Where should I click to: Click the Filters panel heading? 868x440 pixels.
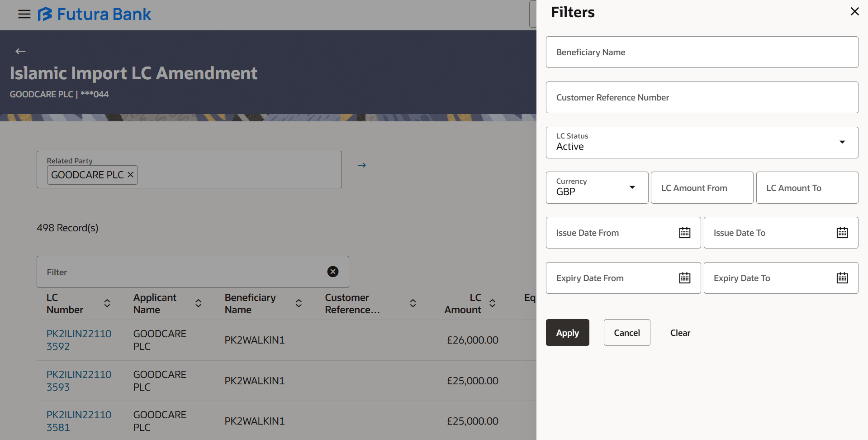573,12
